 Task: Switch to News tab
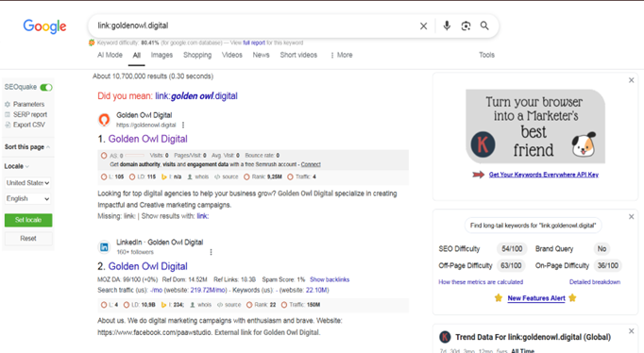pos(261,55)
